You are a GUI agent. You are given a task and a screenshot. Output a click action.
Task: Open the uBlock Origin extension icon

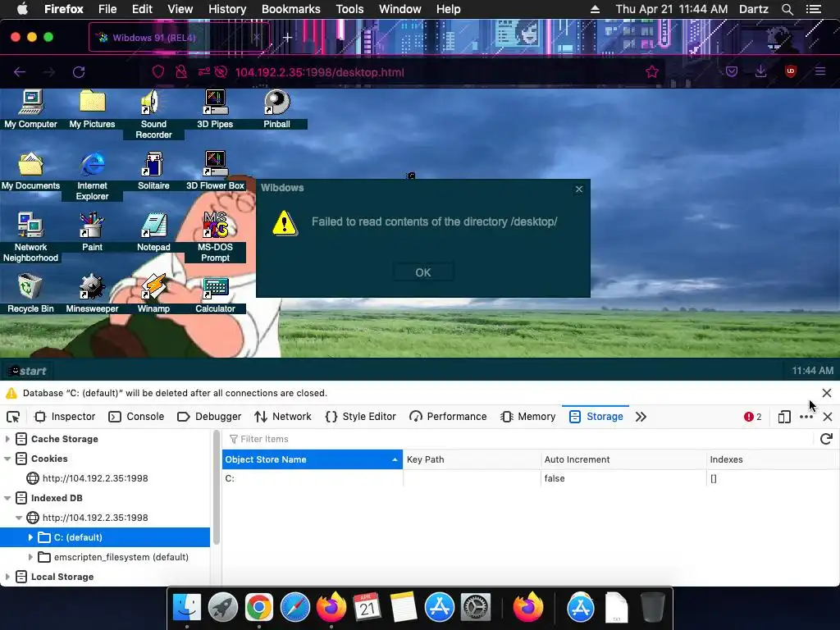pos(790,71)
